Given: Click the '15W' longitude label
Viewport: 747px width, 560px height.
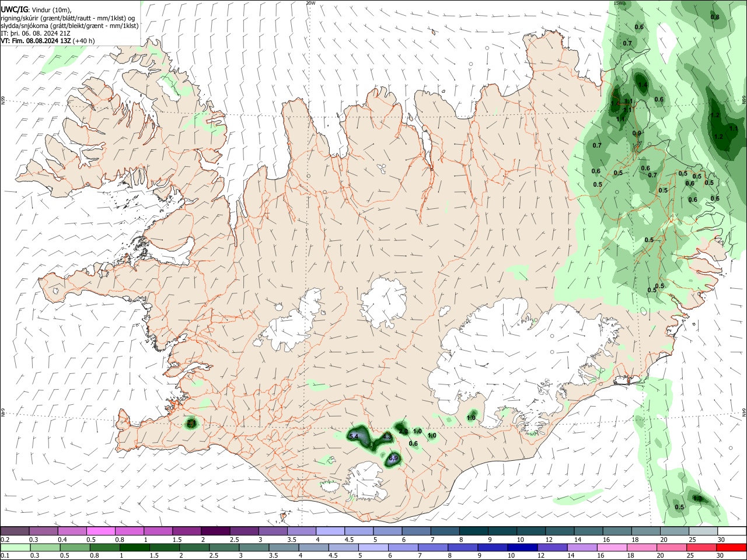Looking at the screenshot, I should (619, 3).
